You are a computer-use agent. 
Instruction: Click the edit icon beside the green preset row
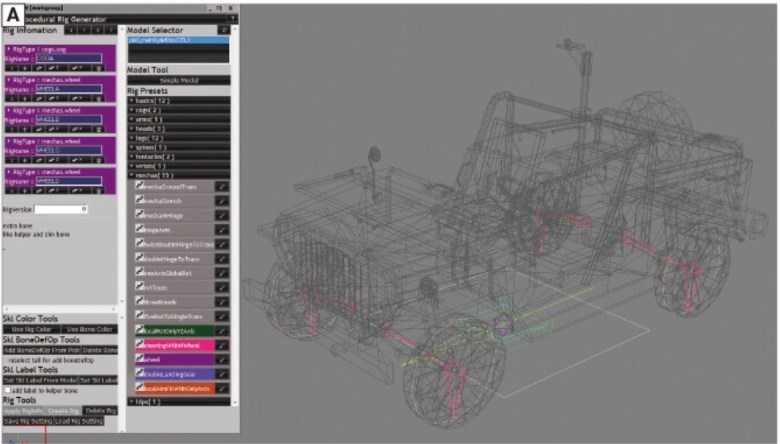pos(222,331)
